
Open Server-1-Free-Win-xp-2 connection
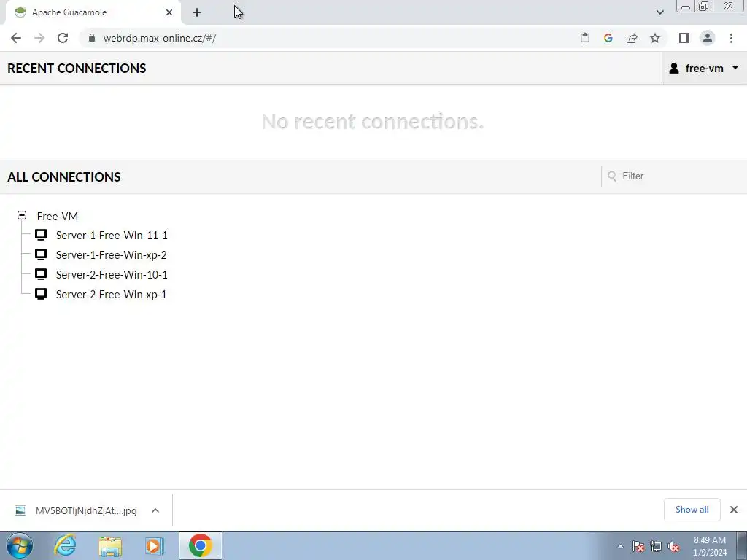[x=111, y=254]
